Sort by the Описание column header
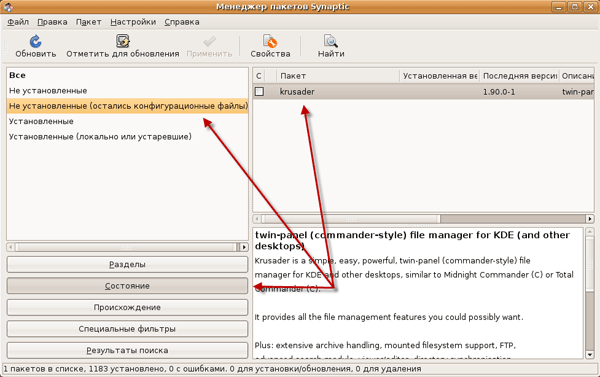This screenshot has height=377, width=600. click(x=577, y=76)
